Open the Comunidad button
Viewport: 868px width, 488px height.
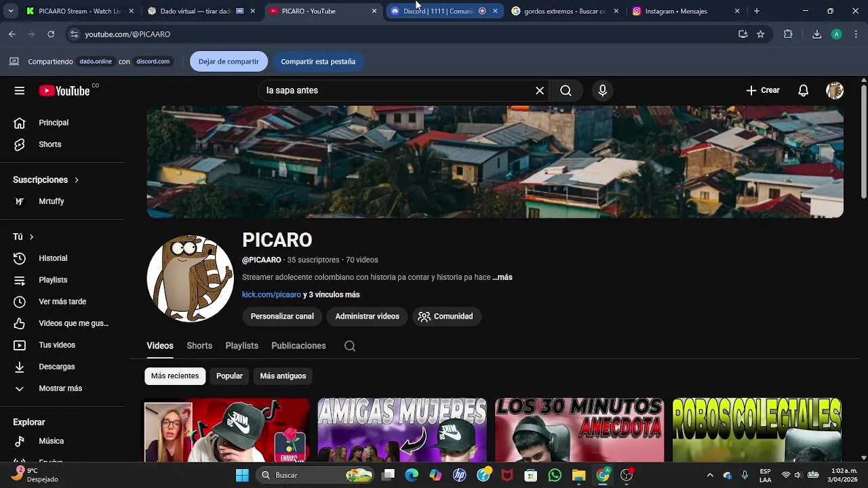tap(446, 317)
